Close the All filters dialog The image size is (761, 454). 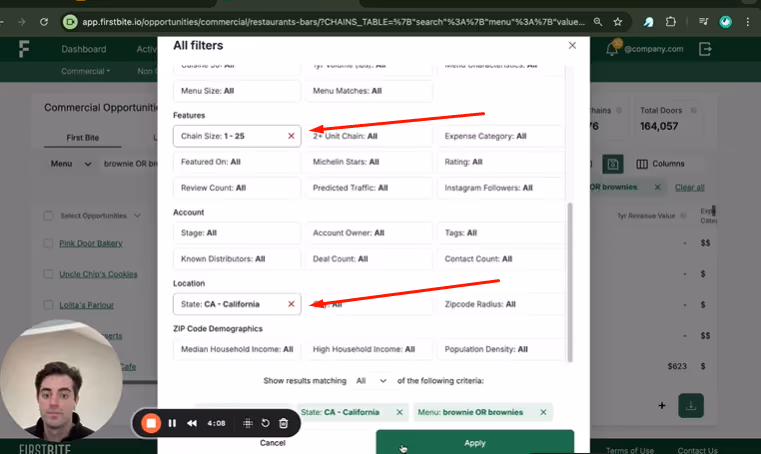(572, 45)
